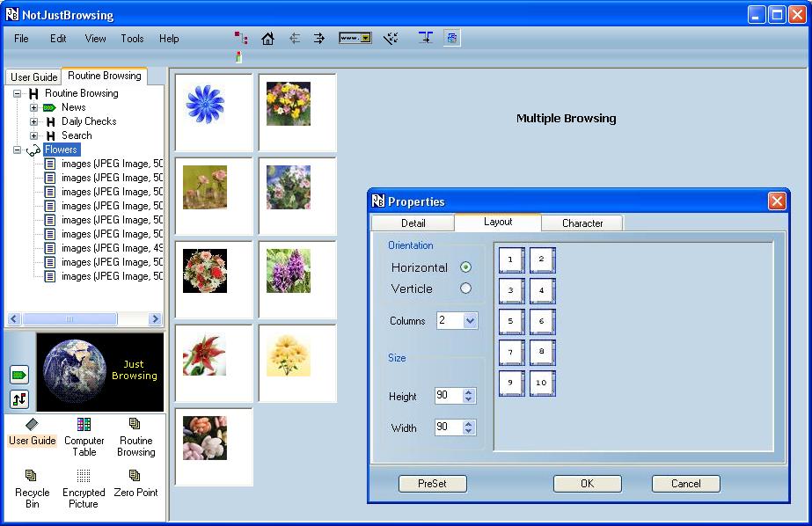Select the Verticle orientation radio button
This screenshot has width=812, height=526.
pyautogui.click(x=465, y=289)
